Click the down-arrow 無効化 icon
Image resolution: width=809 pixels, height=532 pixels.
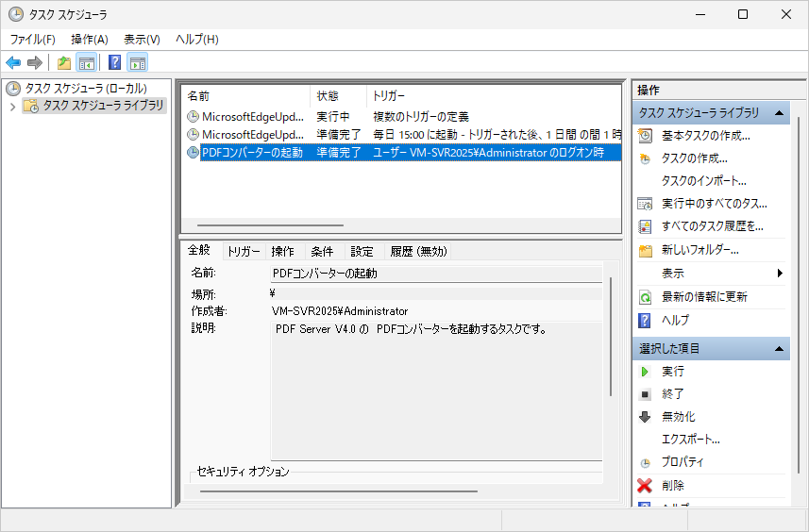(x=645, y=417)
